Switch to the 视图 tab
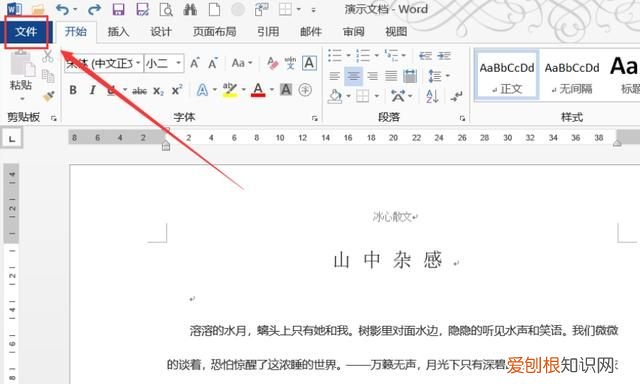Screen dimensions: 640x384 tap(396, 32)
